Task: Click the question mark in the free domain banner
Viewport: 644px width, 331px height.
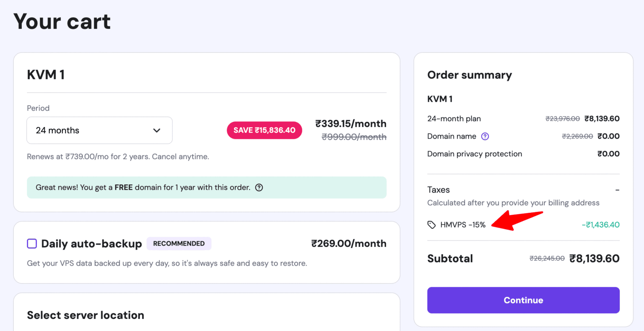Action: (x=259, y=187)
